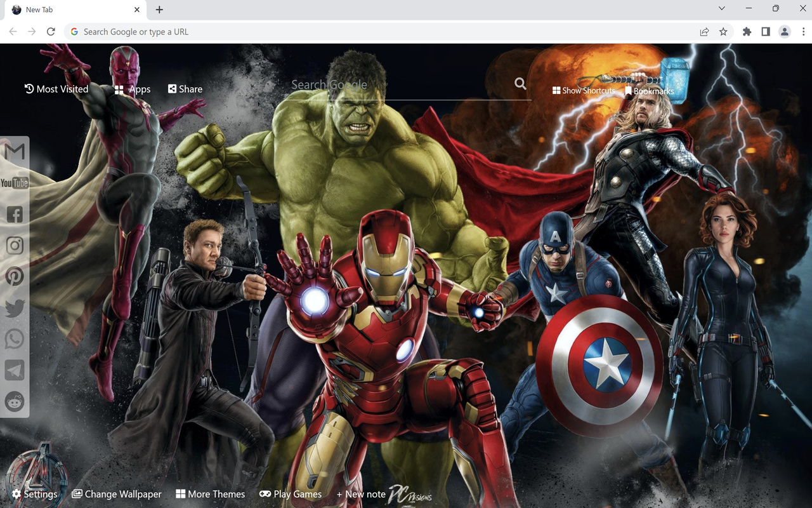812x508 pixels.
Task: Open the YouTube sidebar shortcut
Action: (x=15, y=183)
